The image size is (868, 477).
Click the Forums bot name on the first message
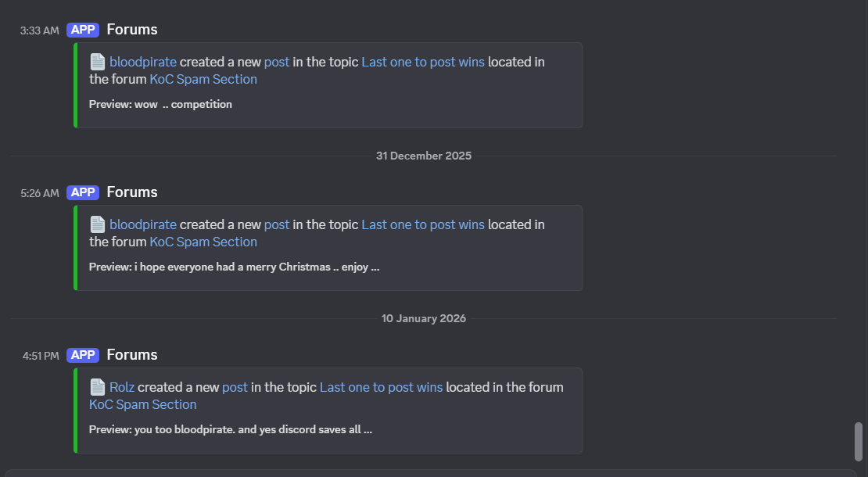[131, 29]
